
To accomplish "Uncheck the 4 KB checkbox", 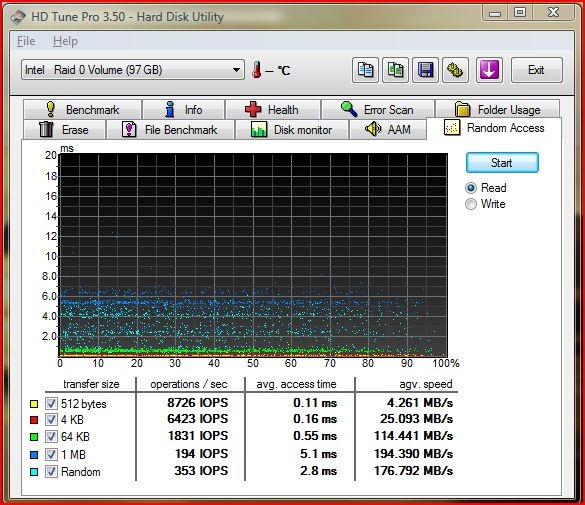I will (x=51, y=420).
